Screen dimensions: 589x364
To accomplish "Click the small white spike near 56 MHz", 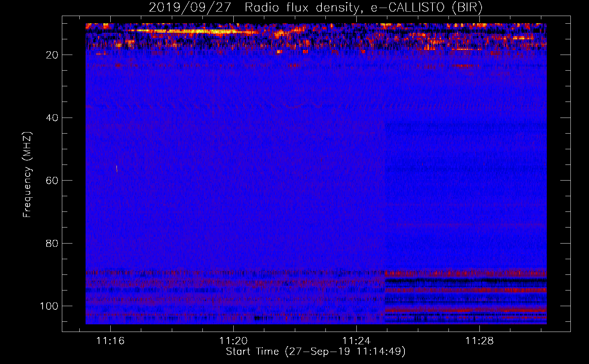I will tap(117, 168).
